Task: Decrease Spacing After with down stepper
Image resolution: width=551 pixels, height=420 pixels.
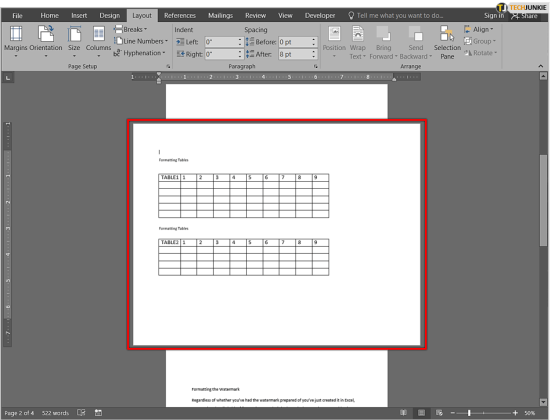Action: click(313, 57)
